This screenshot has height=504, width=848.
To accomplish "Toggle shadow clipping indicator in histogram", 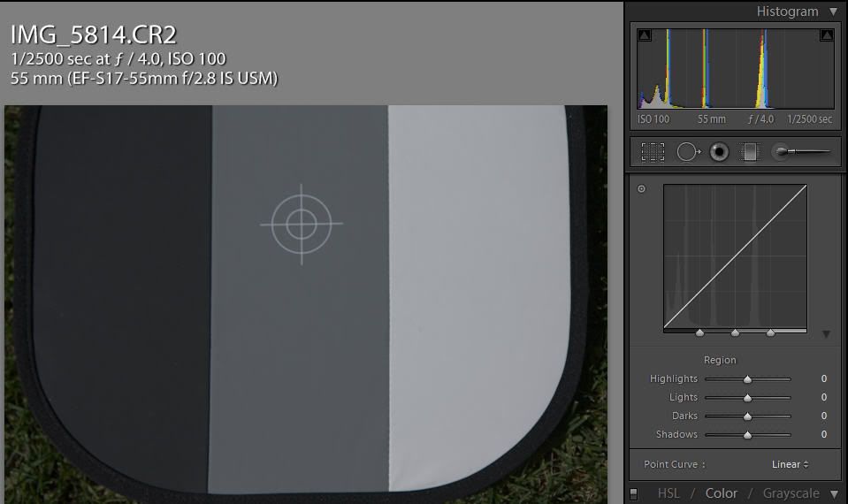I will (x=644, y=35).
